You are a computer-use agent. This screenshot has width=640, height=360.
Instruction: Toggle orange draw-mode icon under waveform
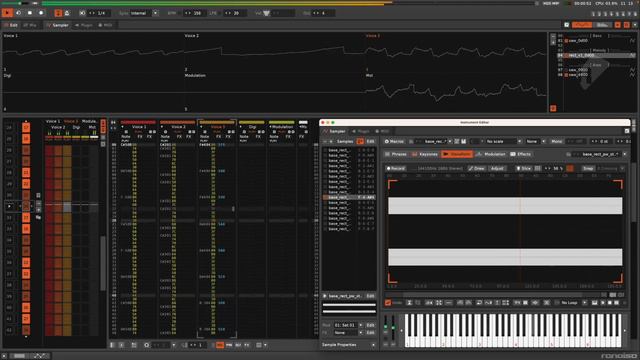tap(388, 303)
